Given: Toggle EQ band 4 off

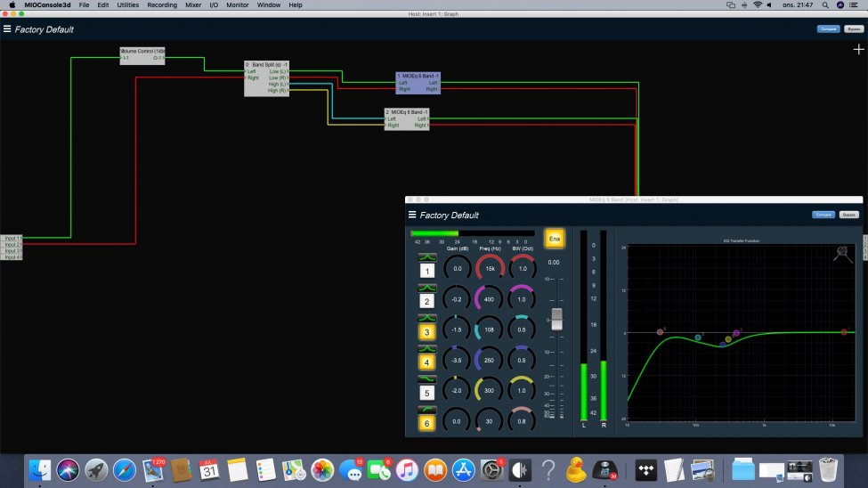Looking at the screenshot, I should pyautogui.click(x=427, y=362).
